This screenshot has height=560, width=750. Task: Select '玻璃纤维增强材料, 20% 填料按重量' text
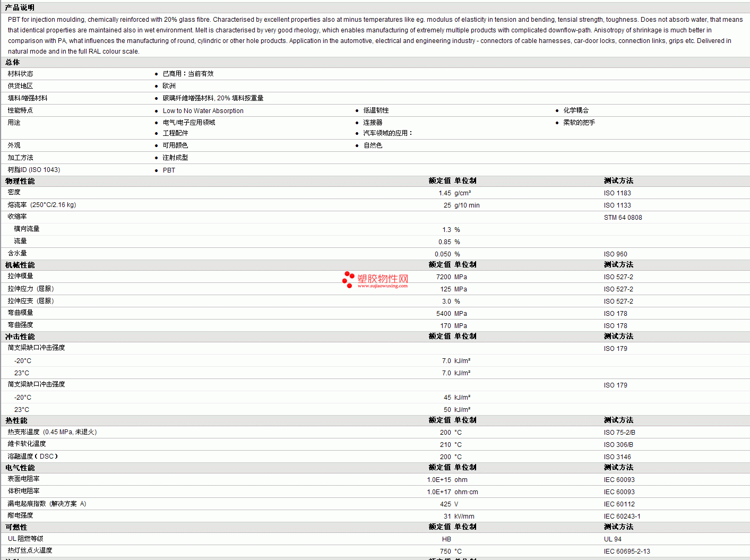click(213, 98)
